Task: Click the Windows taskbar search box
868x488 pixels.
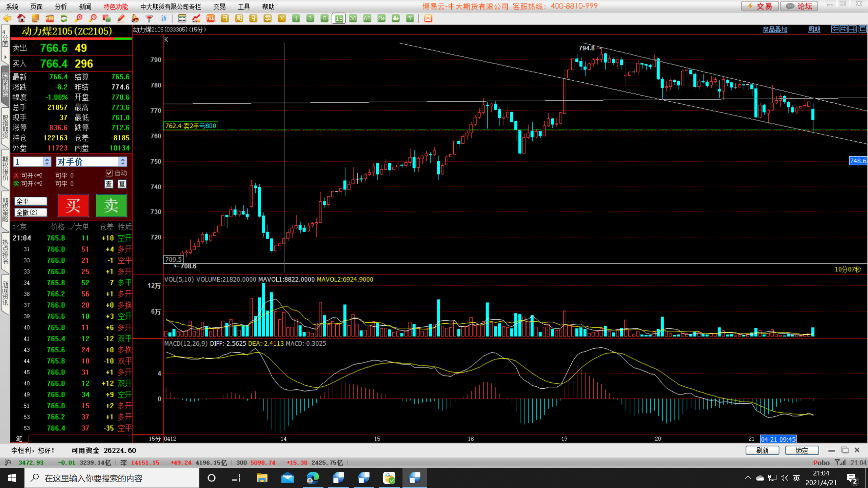Action: 112,478
